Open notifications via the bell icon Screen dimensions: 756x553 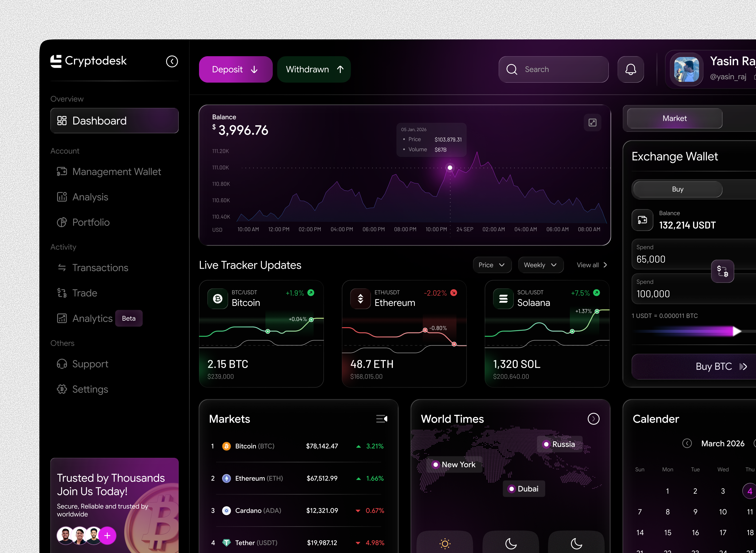631,69
